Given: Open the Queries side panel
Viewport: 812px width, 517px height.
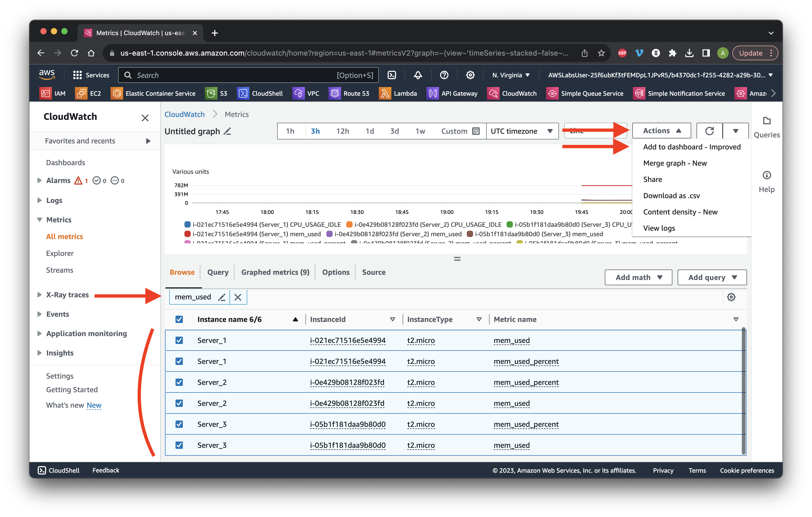Looking at the screenshot, I should [766, 128].
